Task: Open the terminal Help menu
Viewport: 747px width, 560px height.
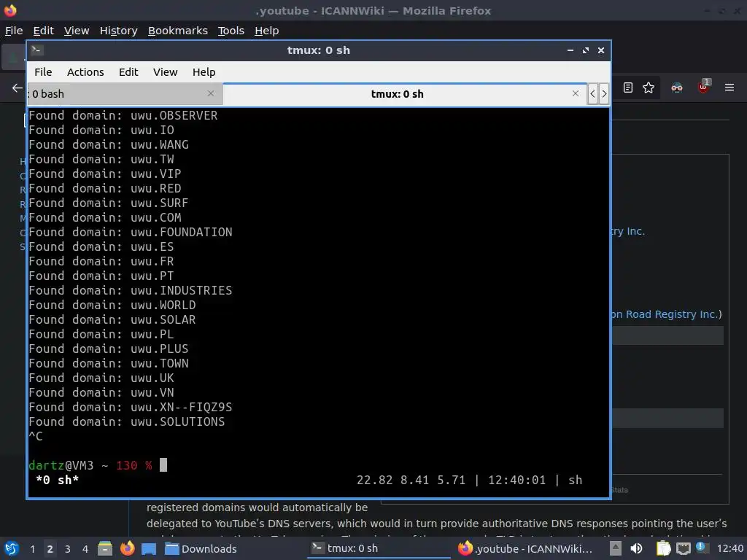Action: click(x=204, y=72)
